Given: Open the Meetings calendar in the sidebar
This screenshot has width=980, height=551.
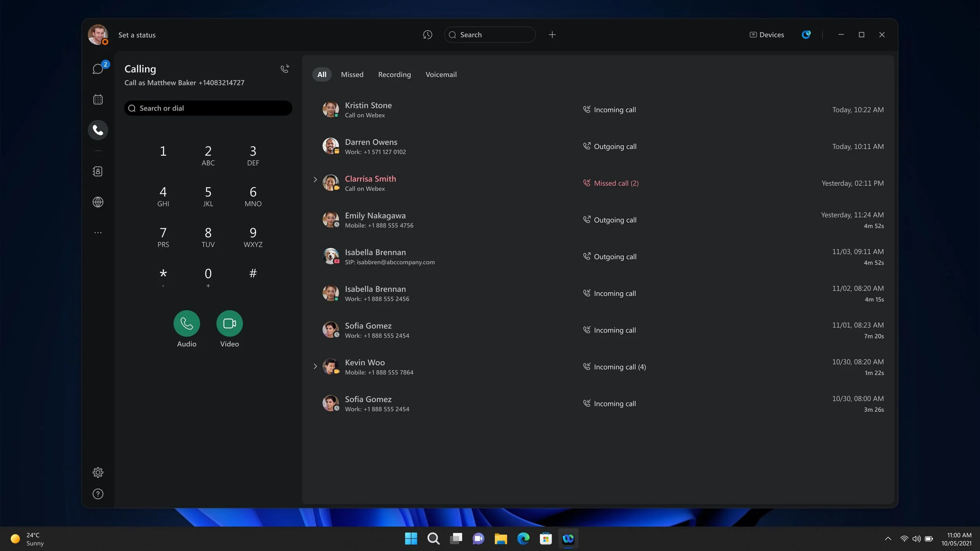Looking at the screenshot, I should [x=98, y=99].
